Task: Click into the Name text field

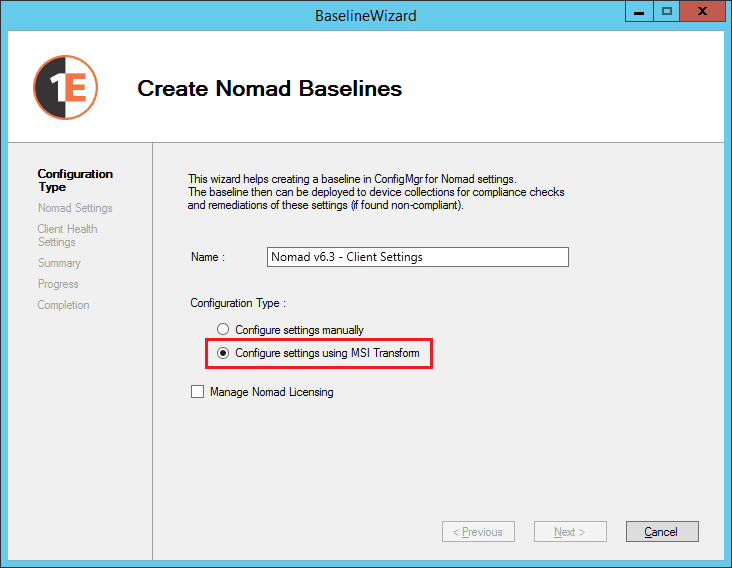Action: pyautogui.click(x=417, y=257)
